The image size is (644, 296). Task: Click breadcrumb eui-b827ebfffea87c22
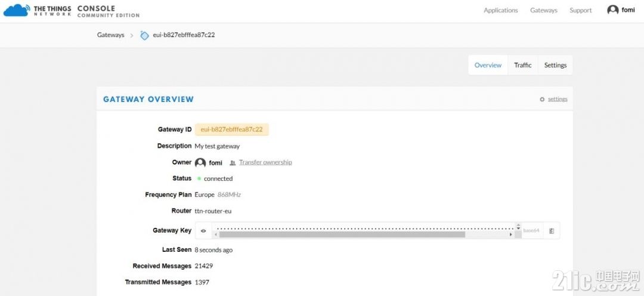[184, 35]
